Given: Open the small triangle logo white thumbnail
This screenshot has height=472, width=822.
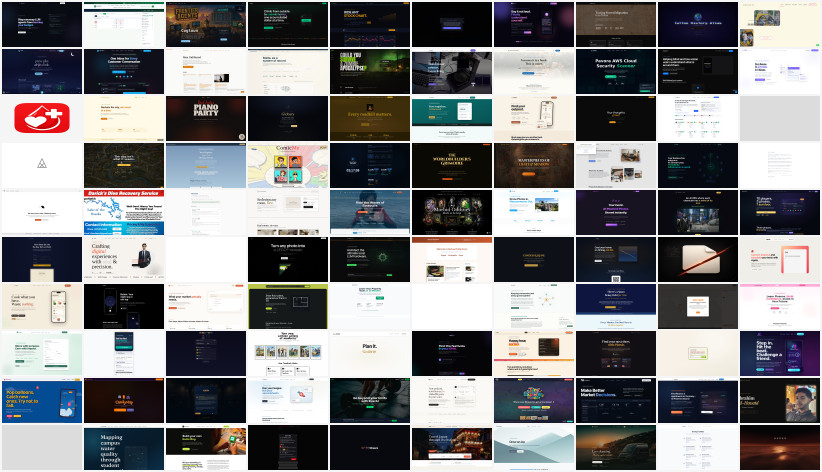Looking at the screenshot, I should coord(42,166).
